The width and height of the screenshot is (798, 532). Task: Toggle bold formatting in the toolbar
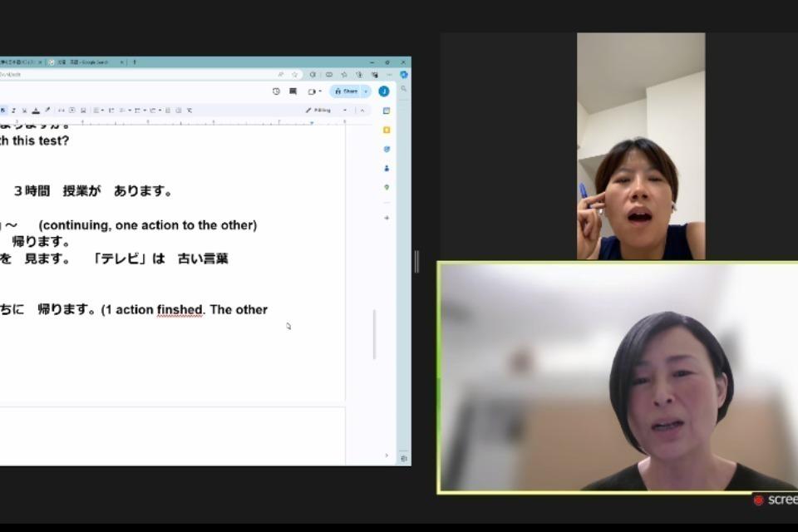tap(3, 110)
